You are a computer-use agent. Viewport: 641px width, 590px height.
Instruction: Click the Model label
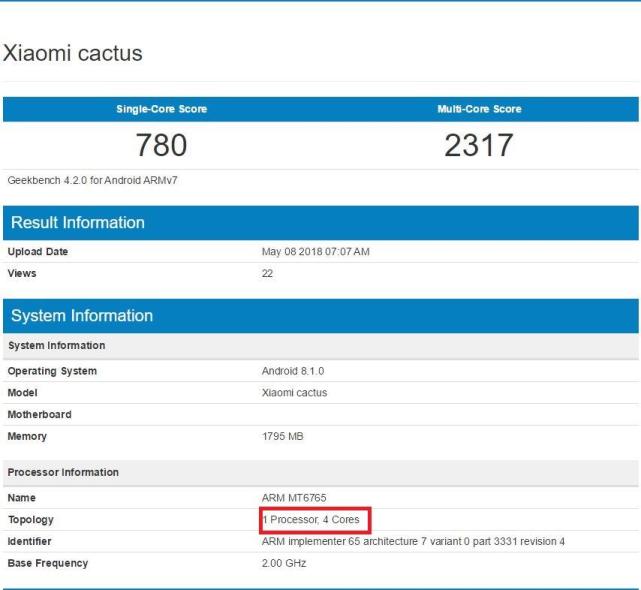click(x=22, y=393)
